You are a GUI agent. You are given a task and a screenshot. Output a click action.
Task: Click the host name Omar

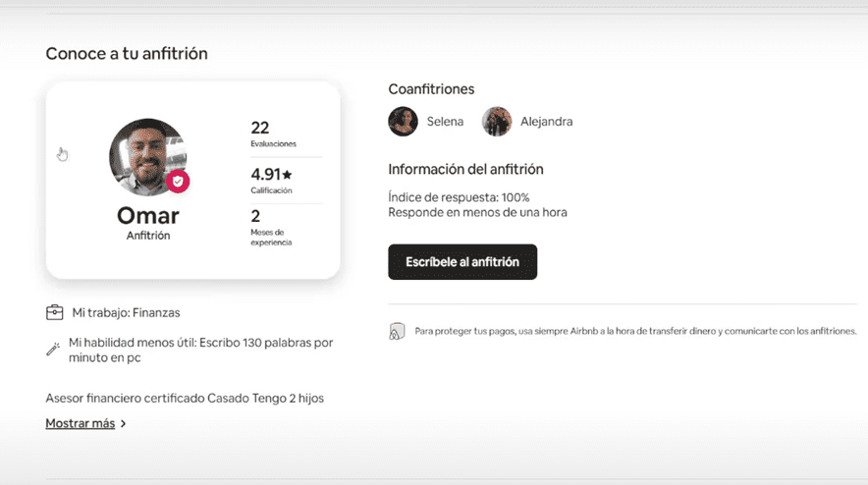[x=147, y=215]
